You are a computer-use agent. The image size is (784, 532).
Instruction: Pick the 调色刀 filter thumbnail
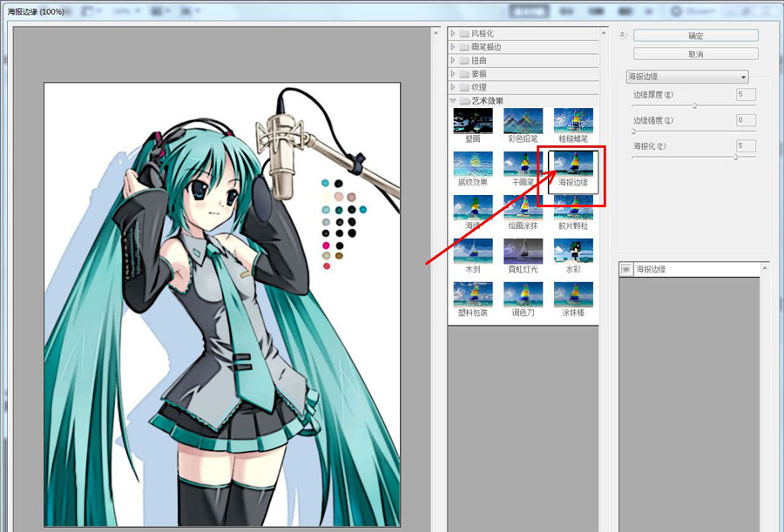[x=523, y=294]
